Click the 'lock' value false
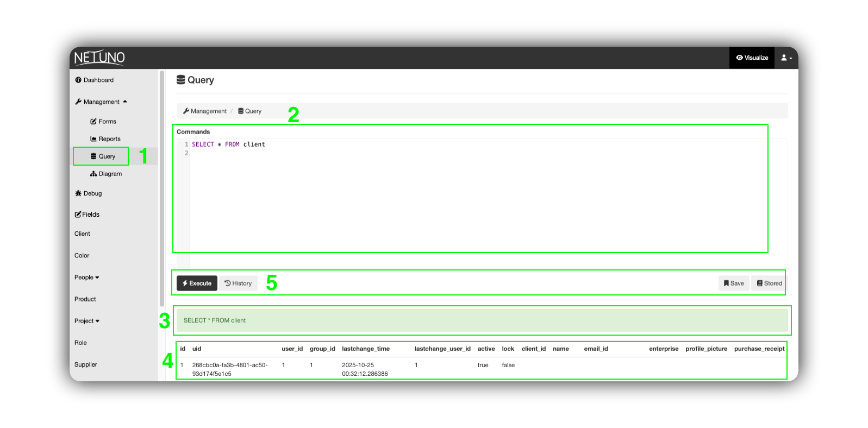Image resolution: width=868 pixels, height=428 pixels. [508, 365]
